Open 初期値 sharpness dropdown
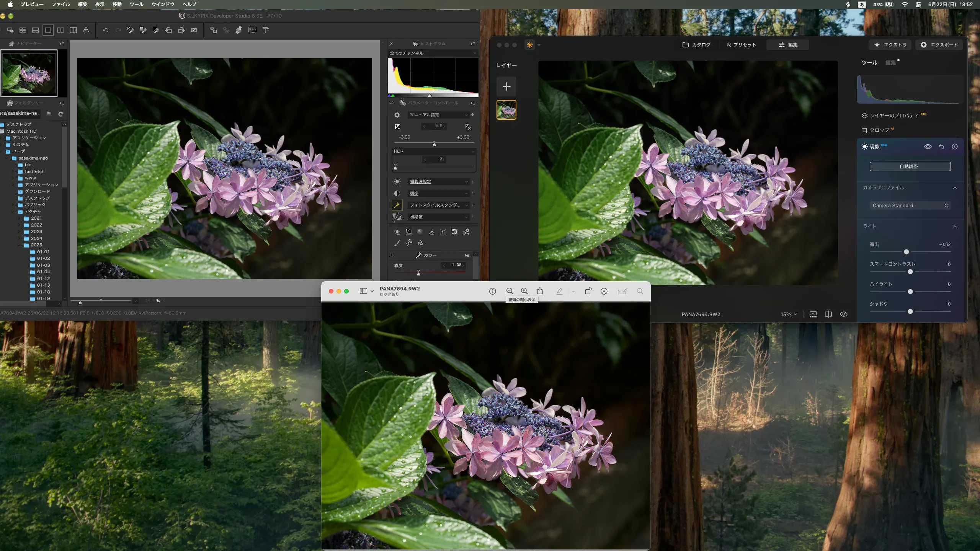 (x=438, y=217)
